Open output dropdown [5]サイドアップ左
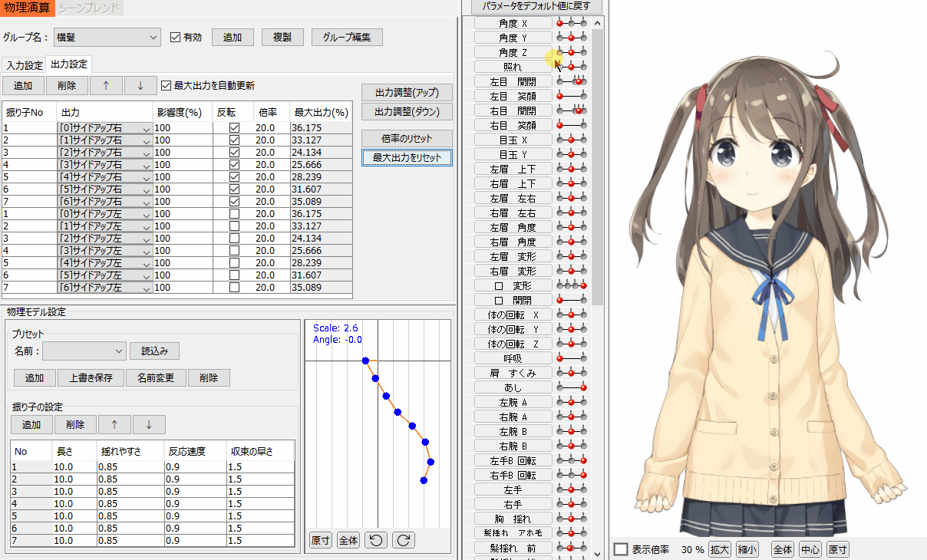This screenshot has height=560, width=927. 105,275
